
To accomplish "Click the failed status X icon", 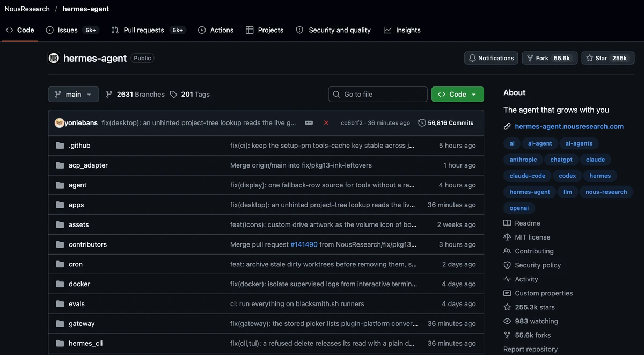I will [326, 122].
